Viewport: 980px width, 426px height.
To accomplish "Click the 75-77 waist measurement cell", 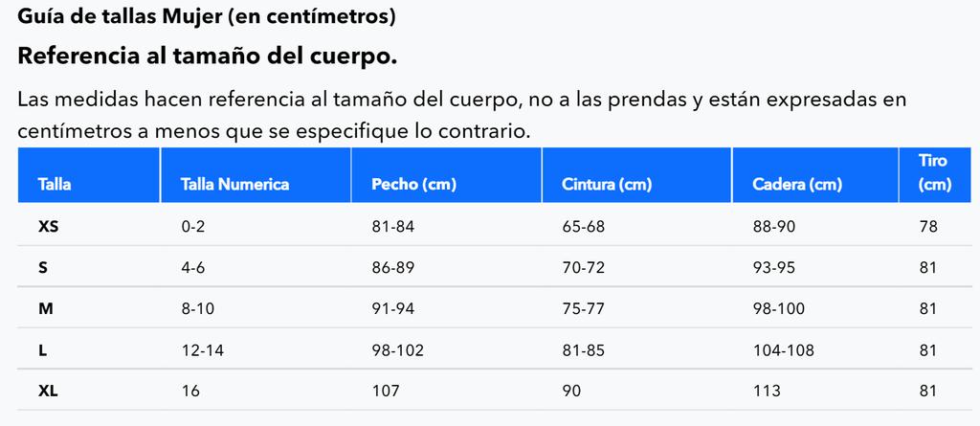I will 584,308.
